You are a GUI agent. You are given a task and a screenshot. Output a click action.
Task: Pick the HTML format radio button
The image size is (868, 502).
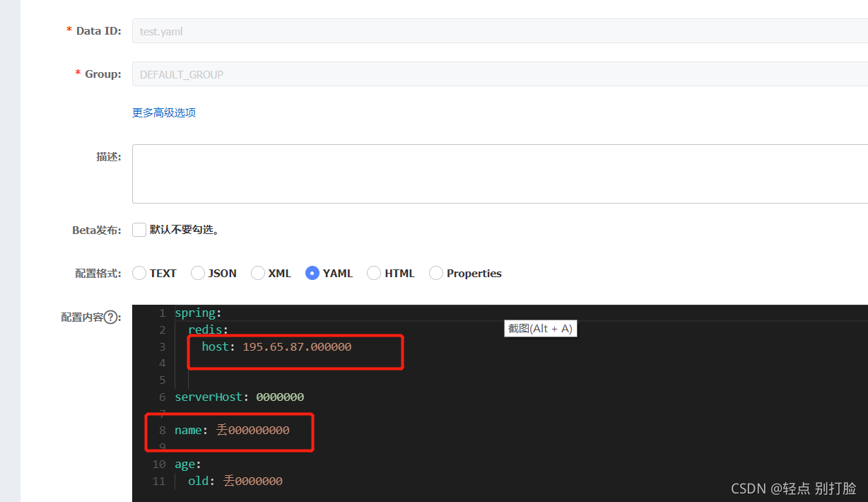click(x=374, y=273)
